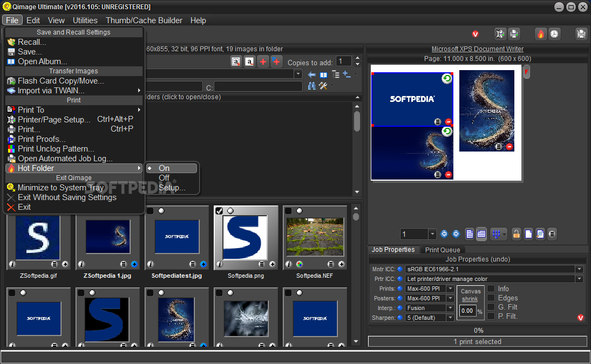Open the Mntr ICC sRGB dropdown
Image resolution: width=591 pixels, height=364 pixels.
pyautogui.click(x=579, y=269)
